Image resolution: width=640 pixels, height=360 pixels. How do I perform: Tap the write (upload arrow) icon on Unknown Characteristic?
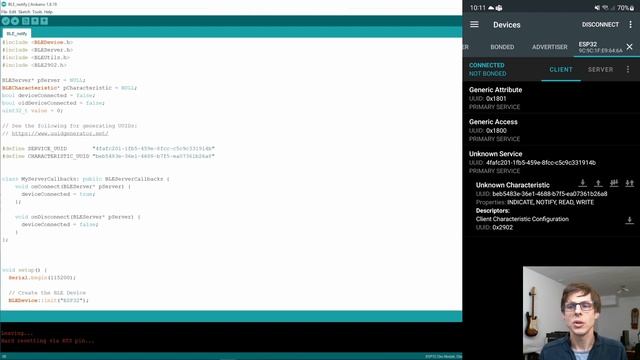tap(598, 183)
